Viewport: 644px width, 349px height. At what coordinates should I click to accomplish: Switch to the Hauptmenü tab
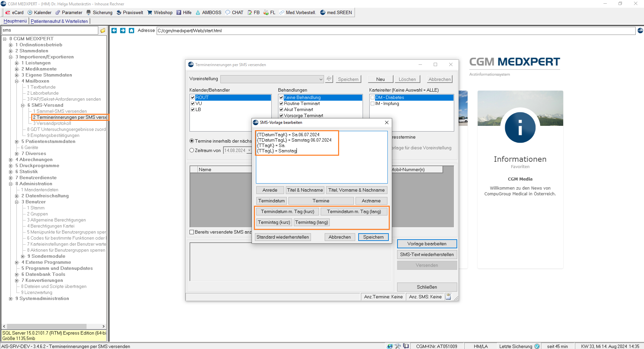point(15,21)
